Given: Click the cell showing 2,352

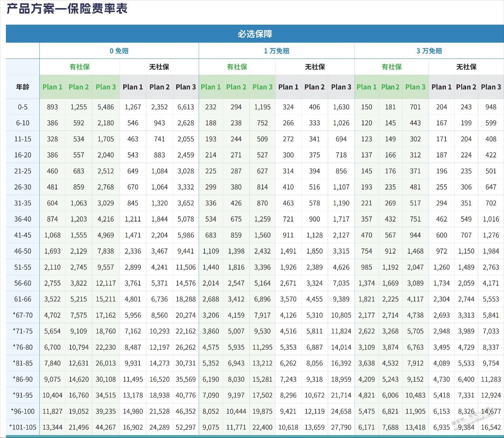Looking at the screenshot, I should (x=159, y=107).
